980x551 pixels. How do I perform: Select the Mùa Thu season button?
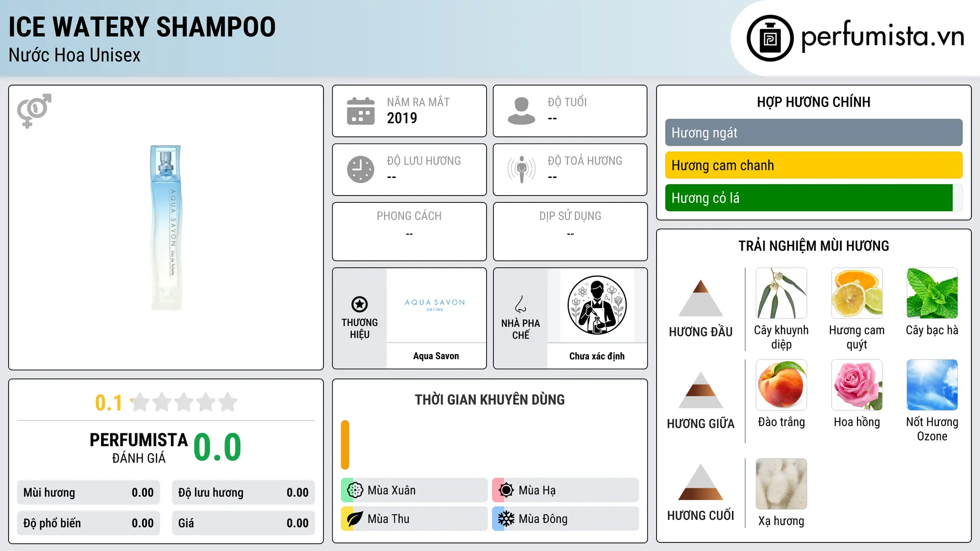click(x=414, y=519)
